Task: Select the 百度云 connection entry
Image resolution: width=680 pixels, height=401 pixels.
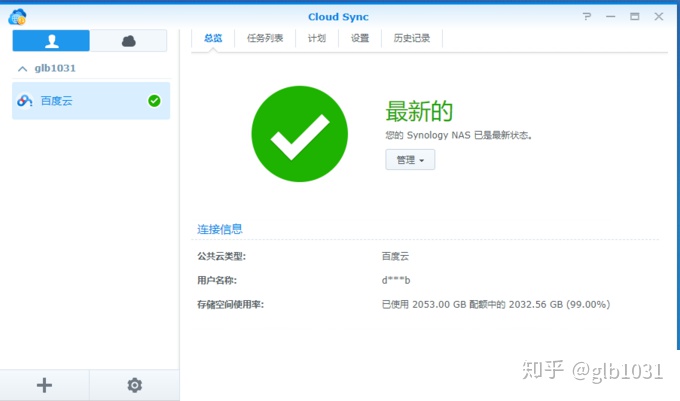Action: pos(91,101)
